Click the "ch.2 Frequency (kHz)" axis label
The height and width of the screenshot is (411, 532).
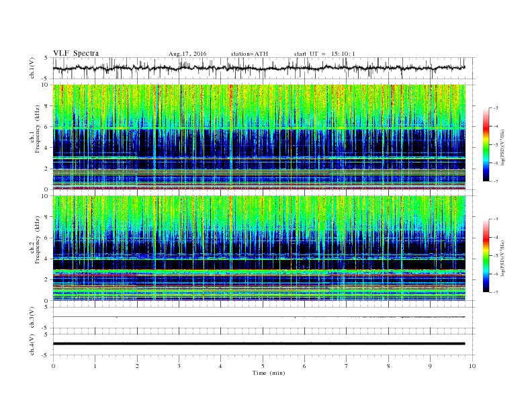click(x=35, y=240)
